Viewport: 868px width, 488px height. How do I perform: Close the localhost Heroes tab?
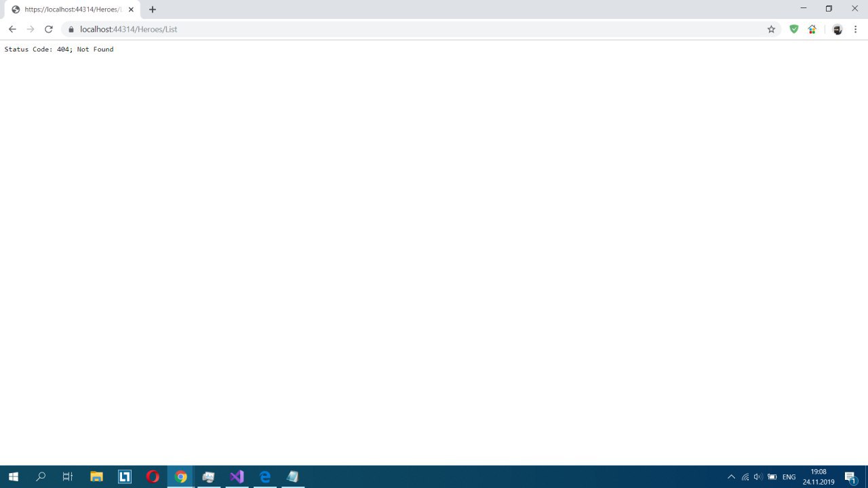pos(131,9)
